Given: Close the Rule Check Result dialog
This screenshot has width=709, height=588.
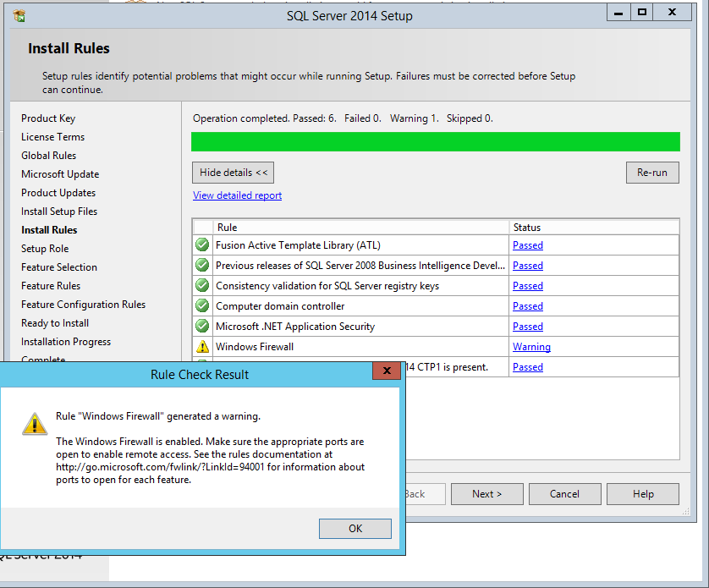Looking at the screenshot, I should coord(387,371).
